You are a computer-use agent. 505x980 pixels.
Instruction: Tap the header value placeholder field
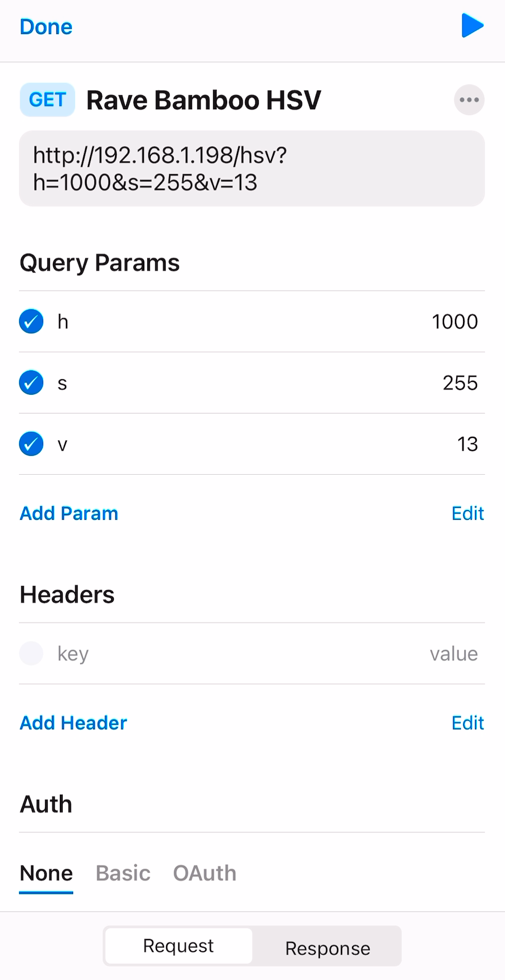(453, 654)
